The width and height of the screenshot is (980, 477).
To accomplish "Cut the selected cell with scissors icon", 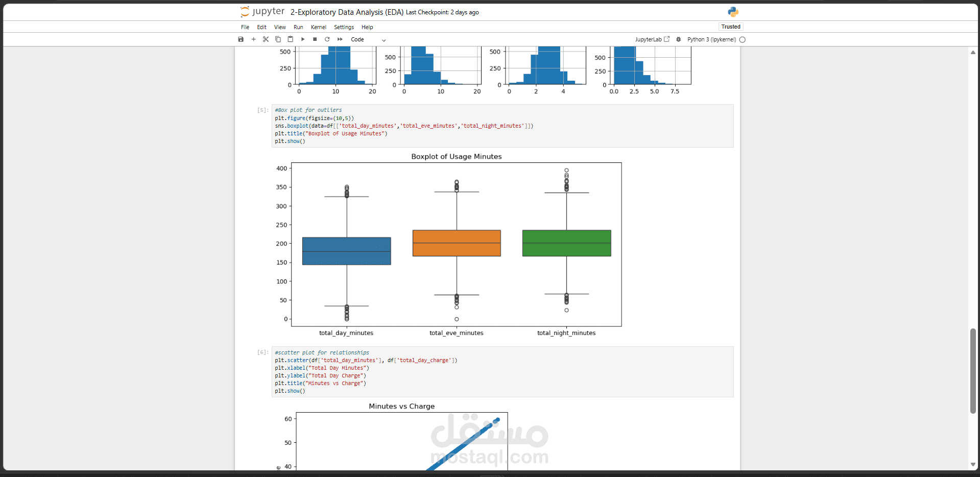I will coord(266,39).
